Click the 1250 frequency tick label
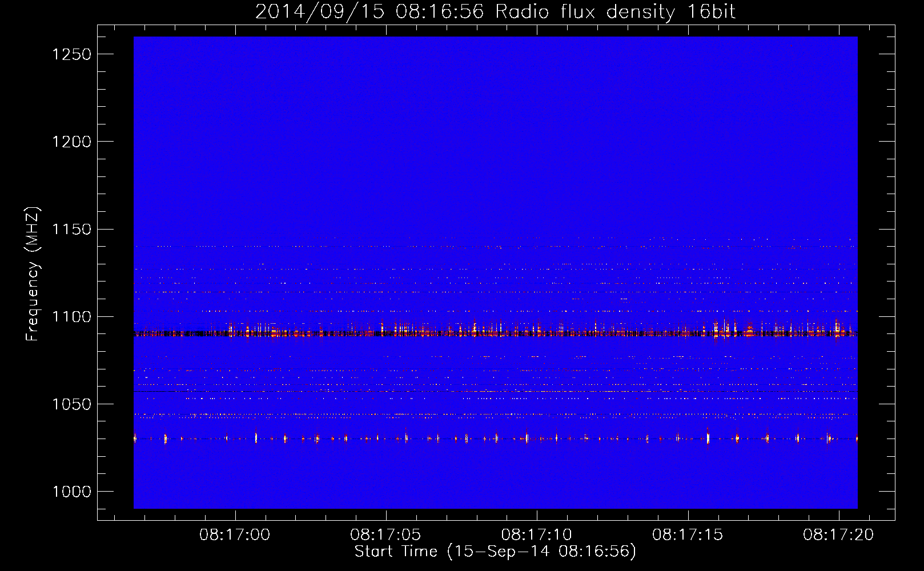Screen dimensions: 924x571 point(71,54)
